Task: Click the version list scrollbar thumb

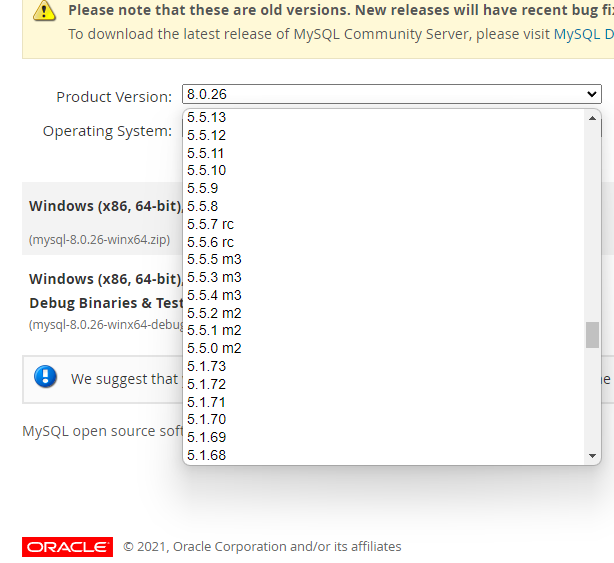Action: pos(592,335)
